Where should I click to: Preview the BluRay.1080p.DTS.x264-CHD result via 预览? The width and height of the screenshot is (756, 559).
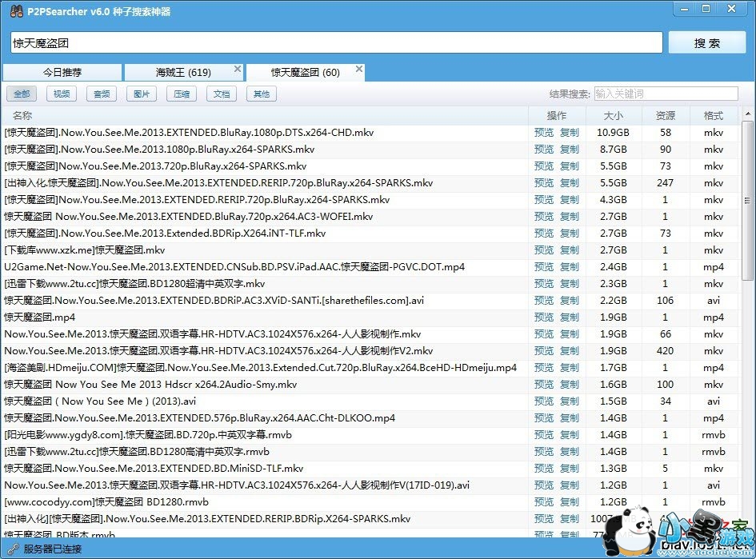coord(544,133)
